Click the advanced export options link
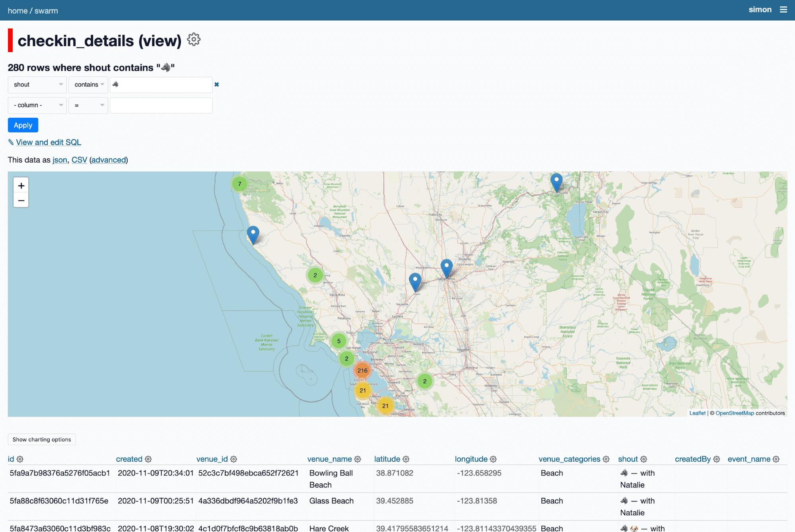Screen dimensions: 795x532 (x=108, y=160)
